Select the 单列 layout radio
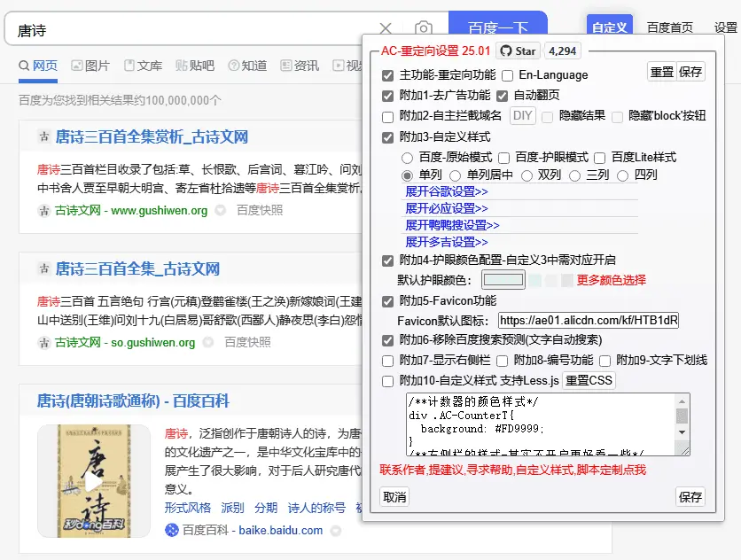 (x=407, y=175)
